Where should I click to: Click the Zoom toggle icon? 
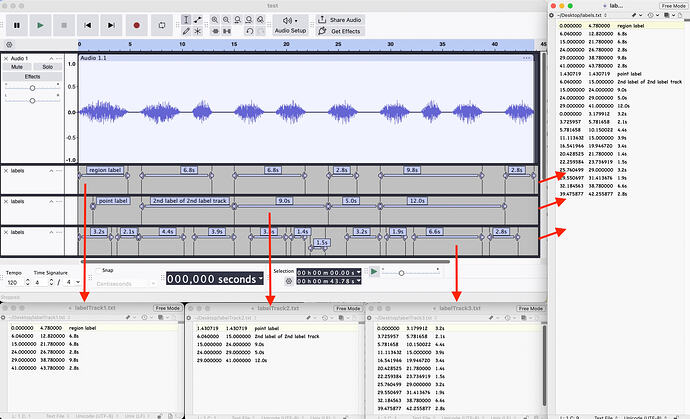pos(261,20)
